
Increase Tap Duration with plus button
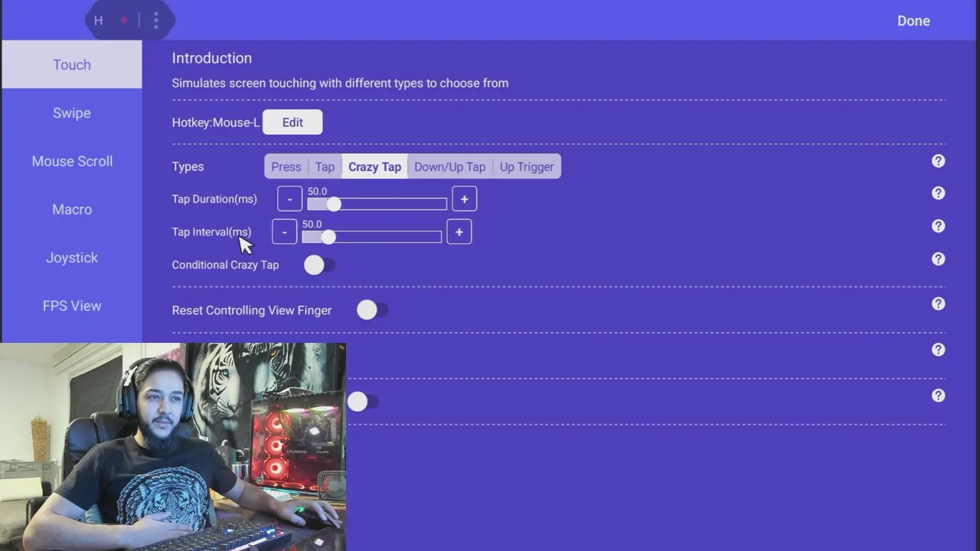coord(464,199)
